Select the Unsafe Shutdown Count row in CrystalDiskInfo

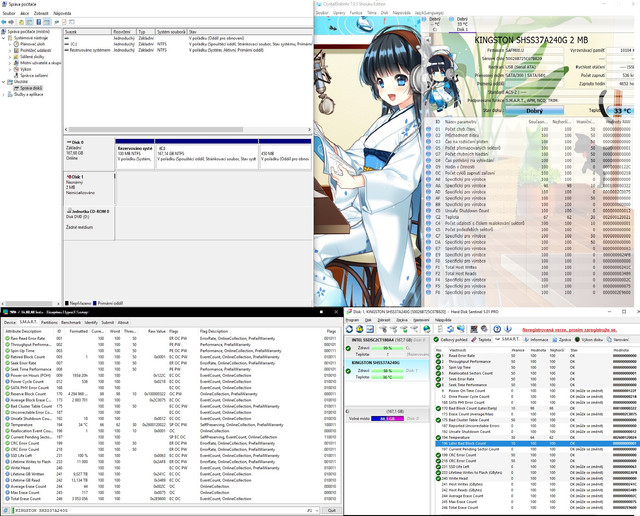[x=529, y=211]
